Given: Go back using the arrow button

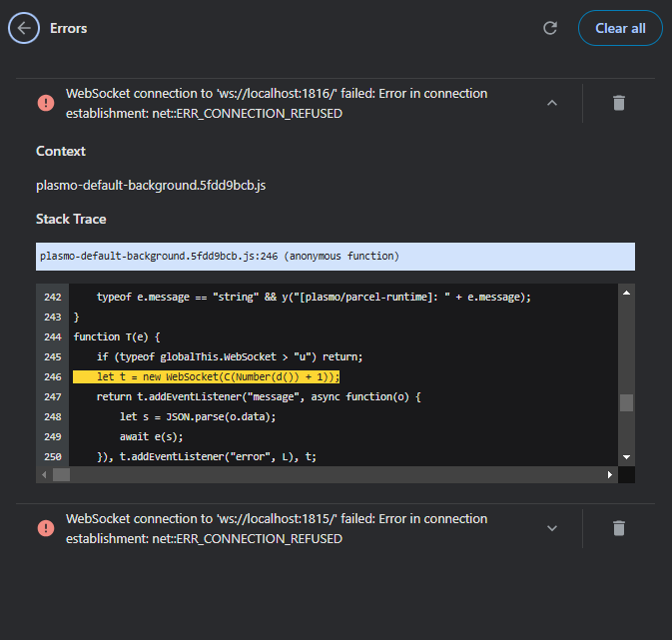Looking at the screenshot, I should 24,28.
